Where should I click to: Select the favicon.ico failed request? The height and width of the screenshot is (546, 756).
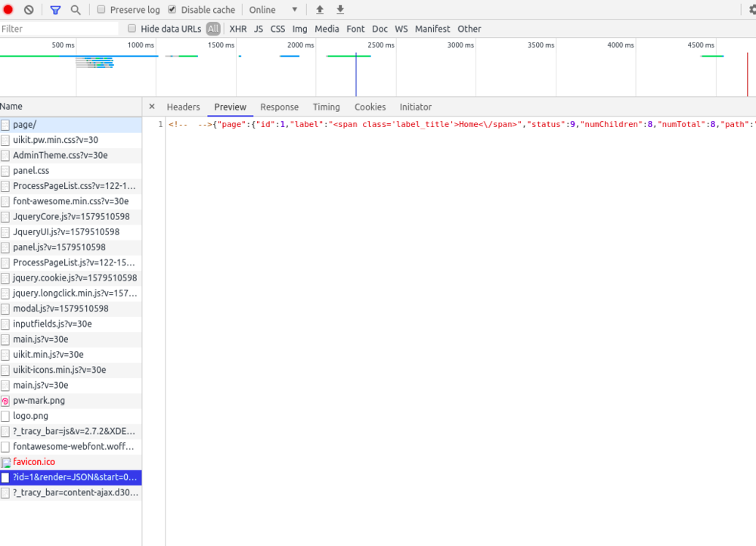33,462
